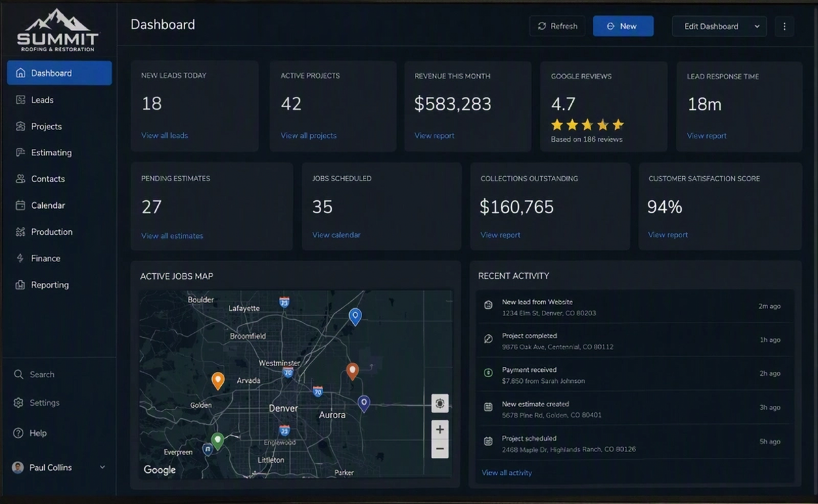
Task: Open View all activity link
Action: click(x=506, y=473)
